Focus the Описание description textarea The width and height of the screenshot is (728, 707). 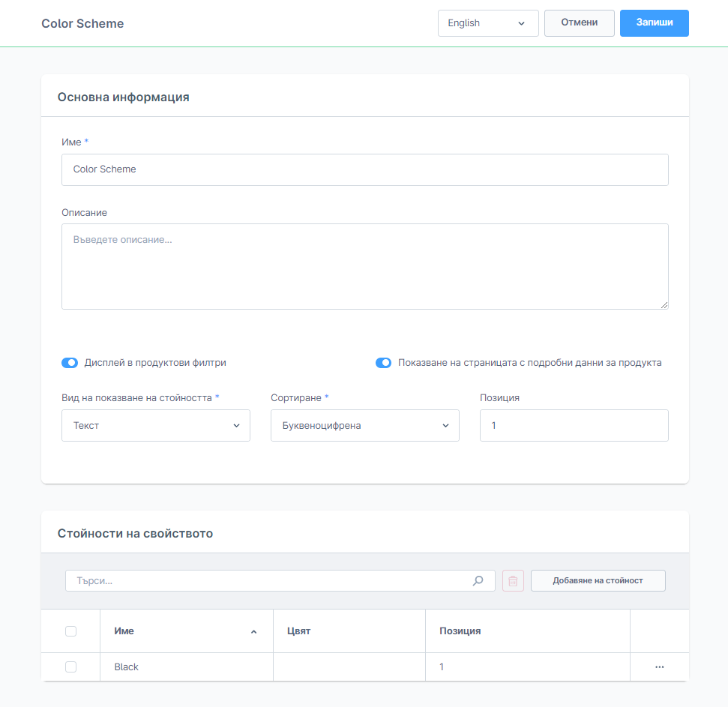click(x=364, y=266)
